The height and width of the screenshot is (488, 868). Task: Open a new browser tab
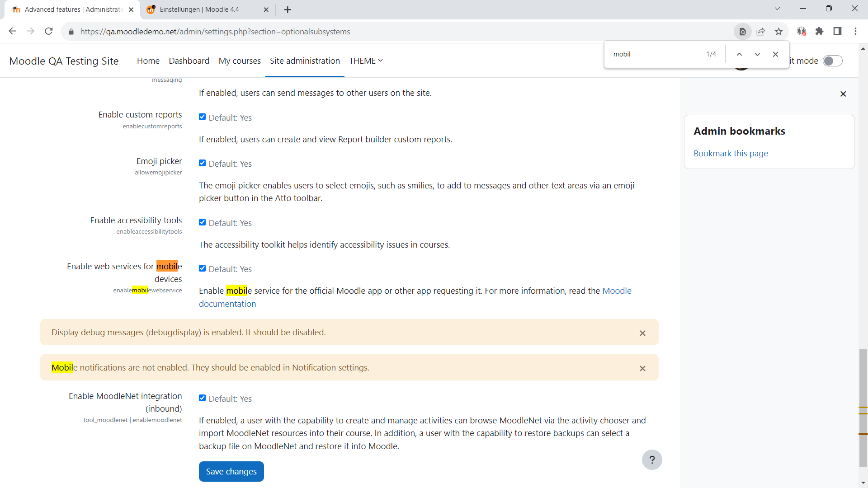pyautogui.click(x=288, y=9)
